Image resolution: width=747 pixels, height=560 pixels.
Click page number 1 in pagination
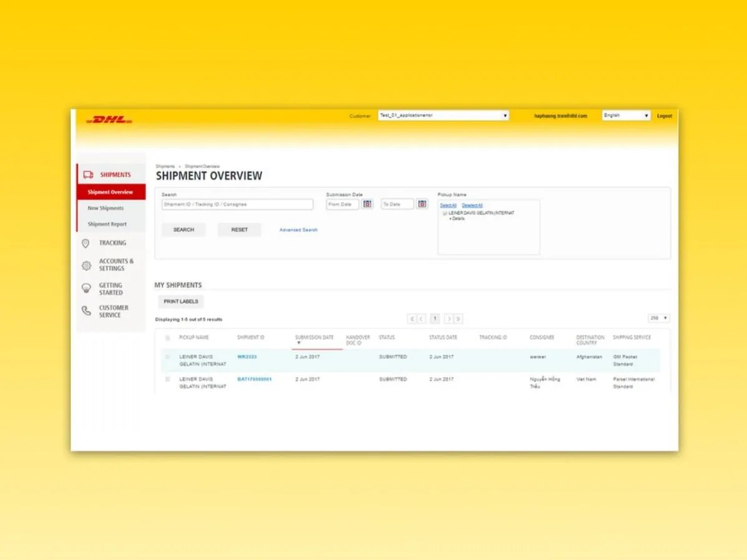(x=435, y=318)
